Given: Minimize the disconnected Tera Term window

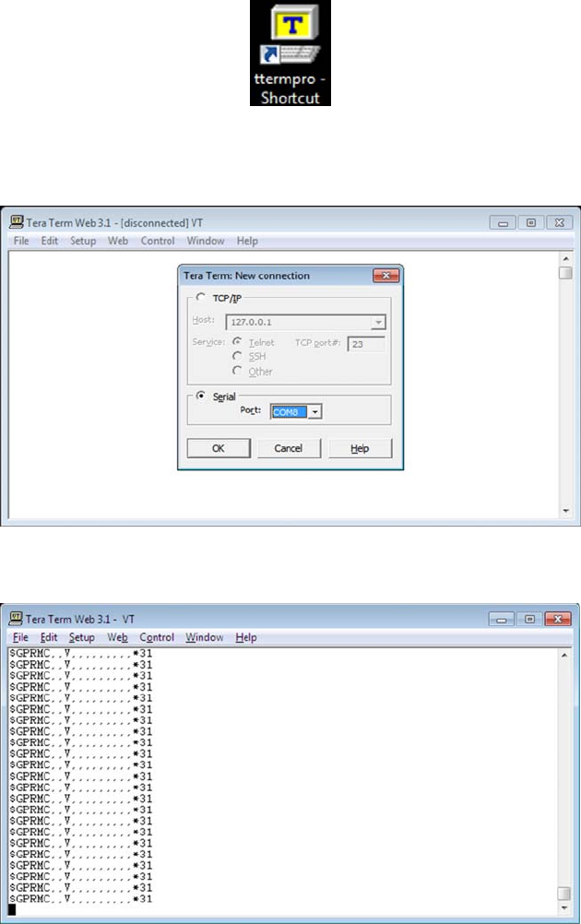Looking at the screenshot, I should pos(503,223).
